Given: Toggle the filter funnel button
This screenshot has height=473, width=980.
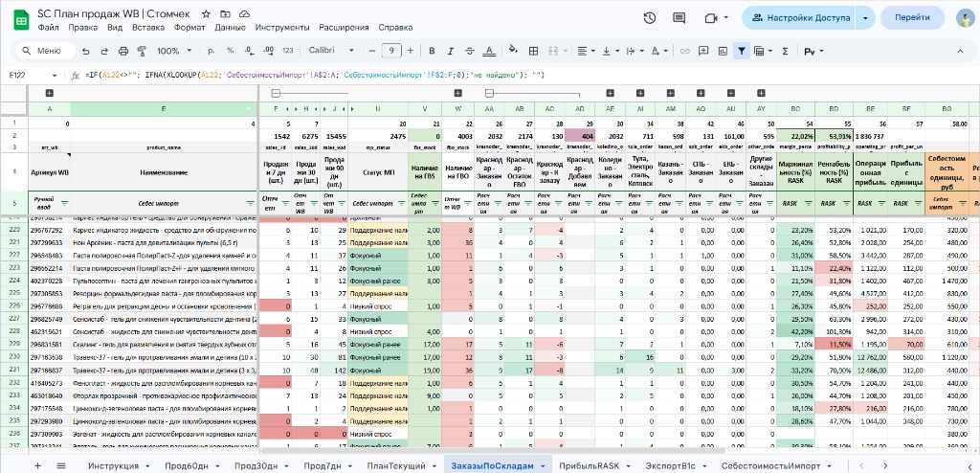Looking at the screenshot, I should click(742, 51).
